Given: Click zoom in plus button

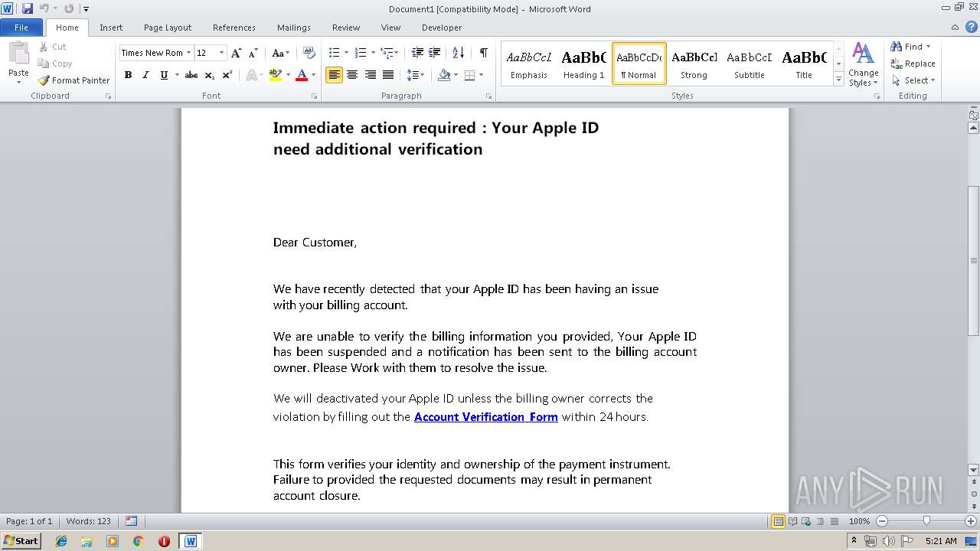Looking at the screenshot, I should click(970, 521).
